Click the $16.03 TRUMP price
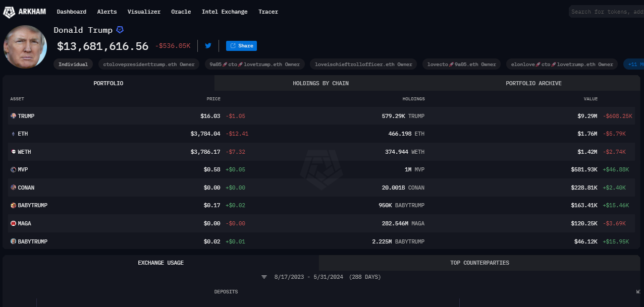Image resolution: width=644 pixels, height=307 pixels. tap(210, 116)
